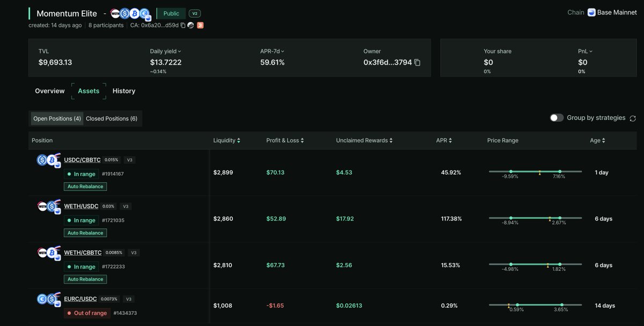Click In range status on USDC/CBBTC row
Image resolution: width=644 pixels, height=326 pixels.
[81, 174]
